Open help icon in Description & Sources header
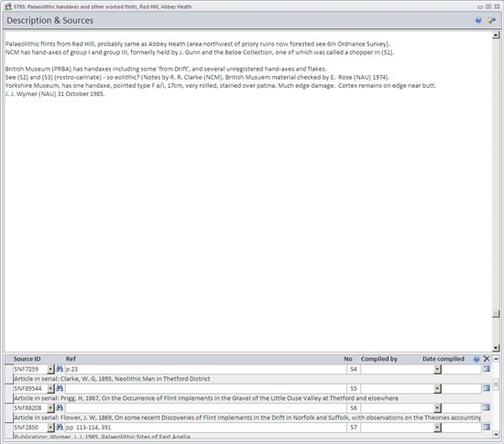Screen dimensions: 504x444 (x=478, y=20)
